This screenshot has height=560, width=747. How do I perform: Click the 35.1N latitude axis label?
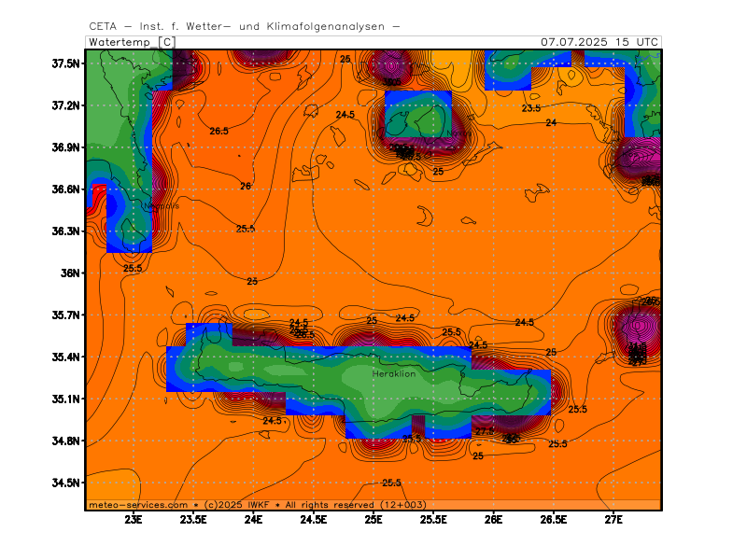click(65, 399)
